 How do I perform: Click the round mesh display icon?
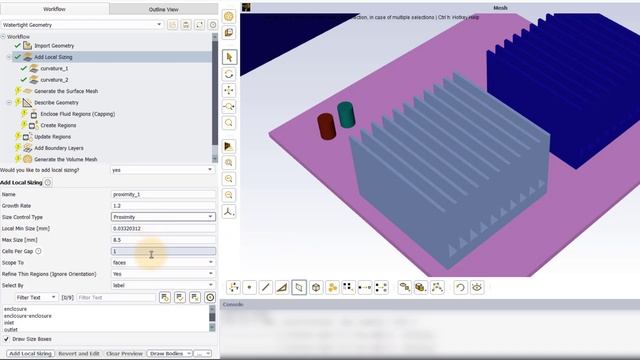229,16
